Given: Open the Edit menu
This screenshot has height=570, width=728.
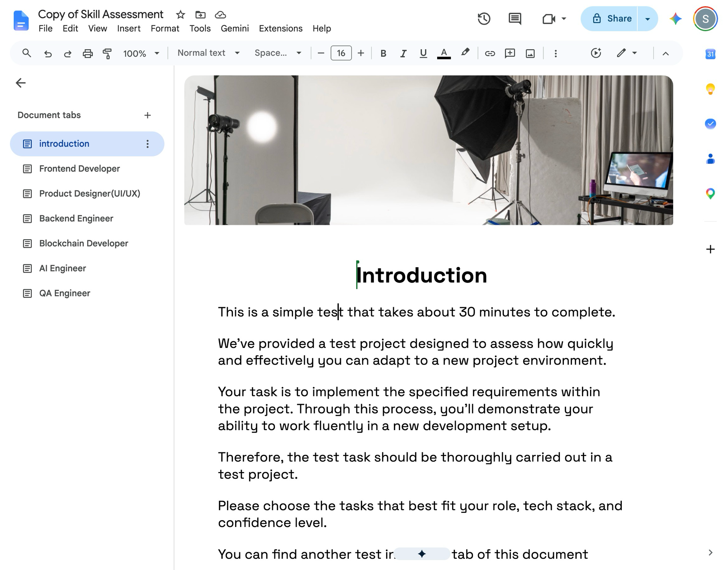Looking at the screenshot, I should coord(70,28).
